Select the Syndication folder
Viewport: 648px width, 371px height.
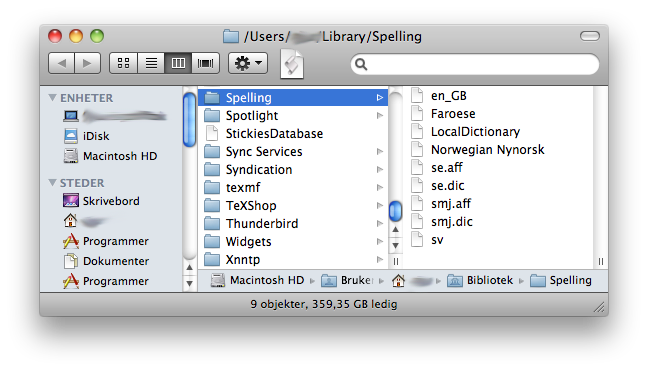[293, 169]
